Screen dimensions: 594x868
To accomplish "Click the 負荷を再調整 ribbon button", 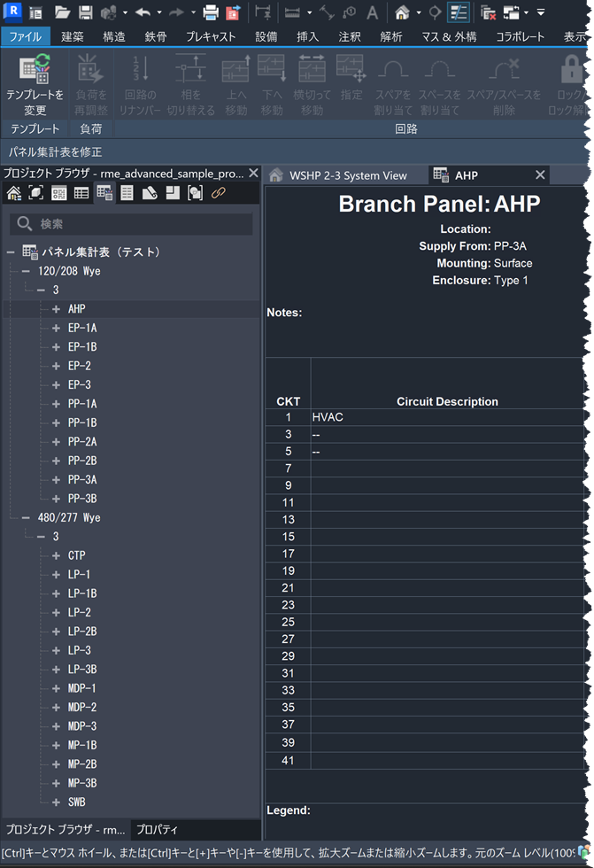I will 90,84.
